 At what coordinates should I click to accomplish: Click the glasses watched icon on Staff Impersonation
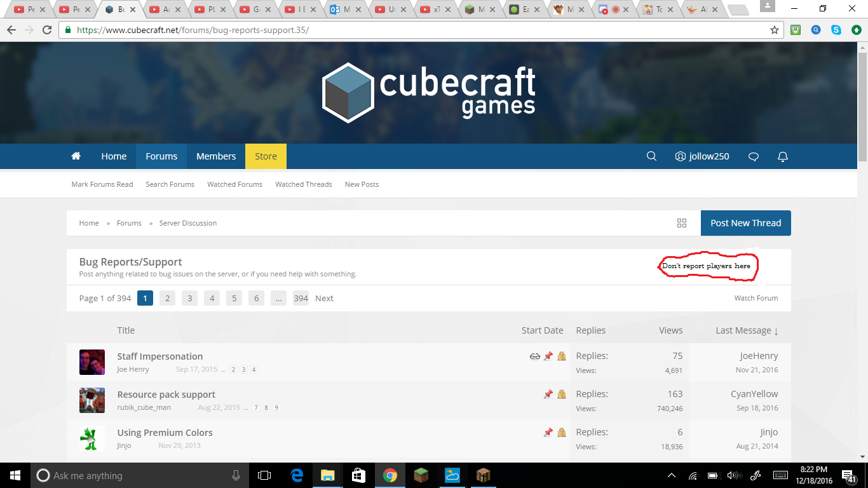[535, 356]
